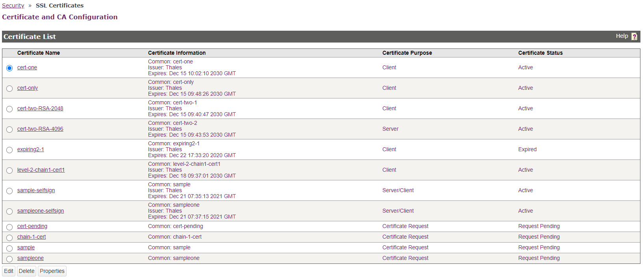Screen dimensions: 644x280
Task: Choose the sample-selfsign certificate via its radio button
Action: coord(9,191)
